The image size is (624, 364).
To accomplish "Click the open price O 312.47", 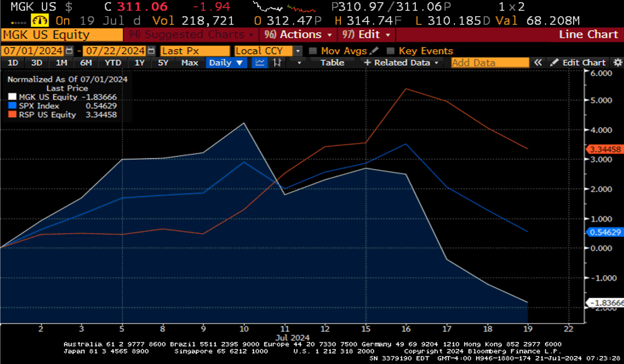I will tap(287, 21).
